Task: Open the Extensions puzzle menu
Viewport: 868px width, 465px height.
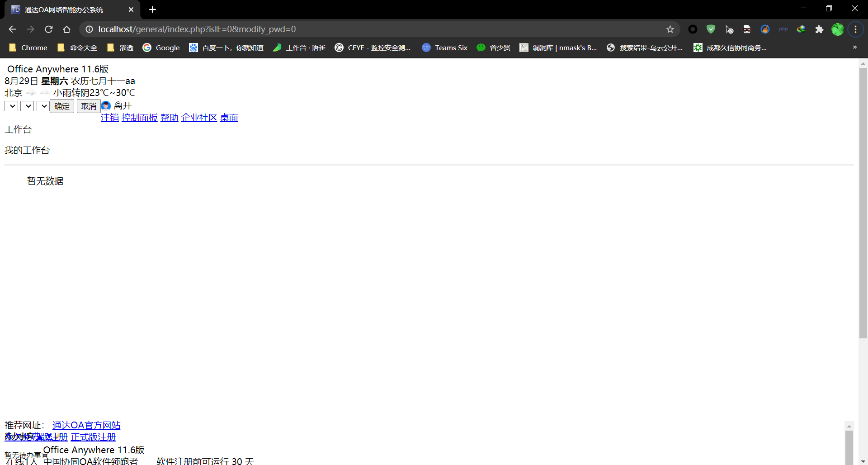Action: pyautogui.click(x=819, y=29)
